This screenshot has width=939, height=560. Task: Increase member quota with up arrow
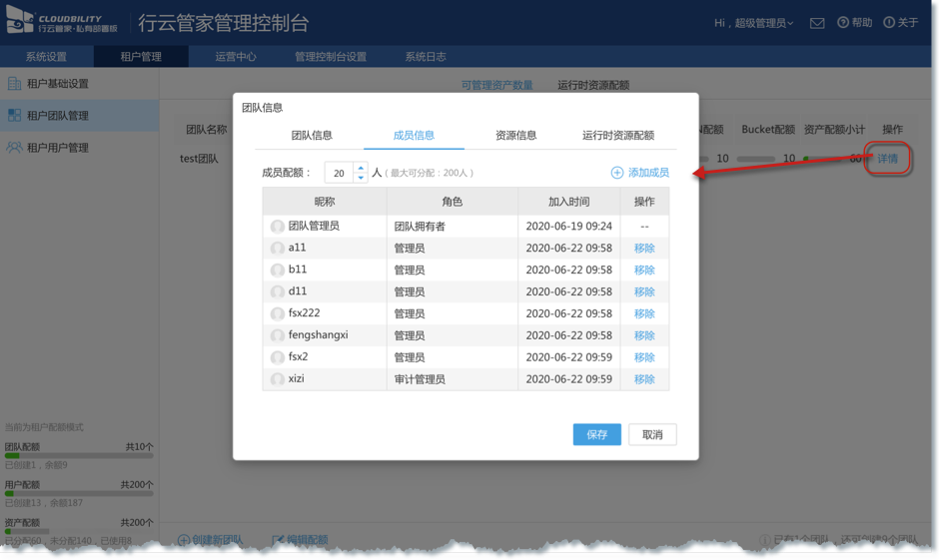click(x=361, y=168)
